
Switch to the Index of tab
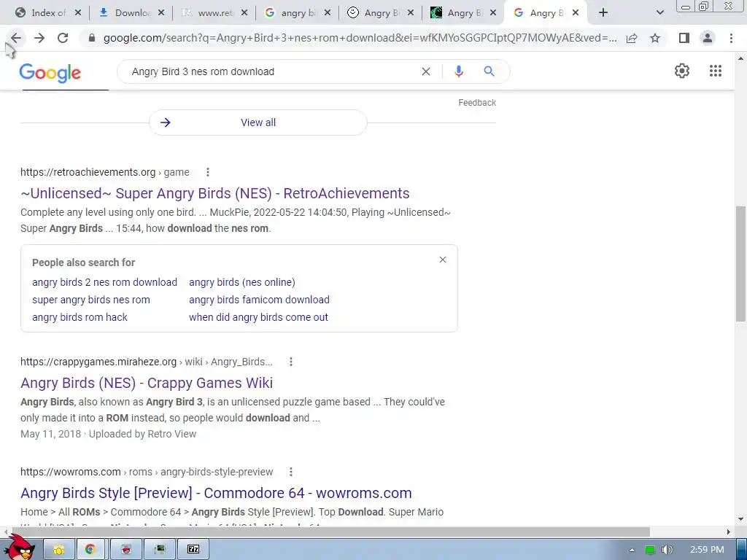(42, 13)
